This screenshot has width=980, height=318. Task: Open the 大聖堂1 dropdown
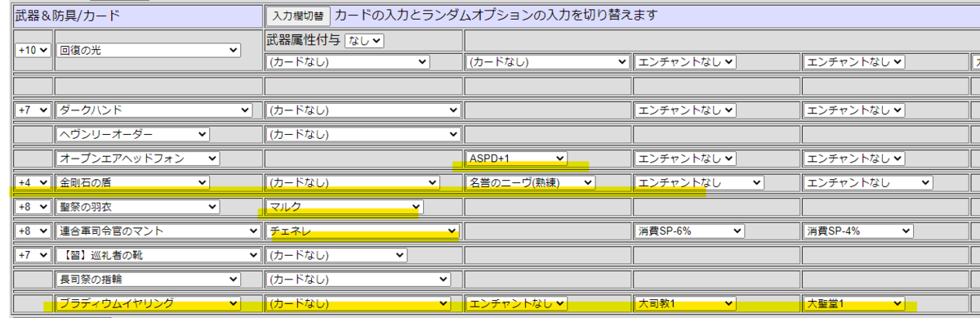853,303
